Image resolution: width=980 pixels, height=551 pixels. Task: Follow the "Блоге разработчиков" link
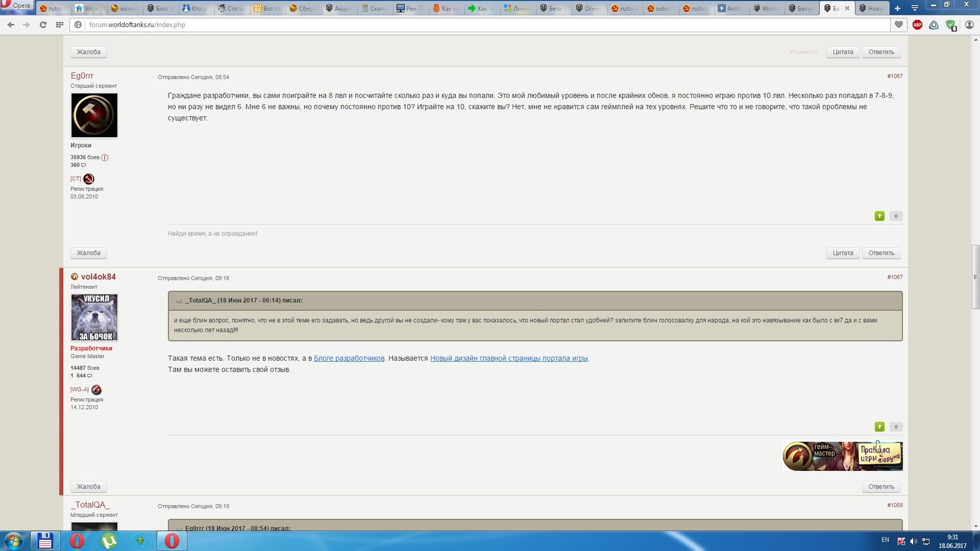pyautogui.click(x=349, y=358)
